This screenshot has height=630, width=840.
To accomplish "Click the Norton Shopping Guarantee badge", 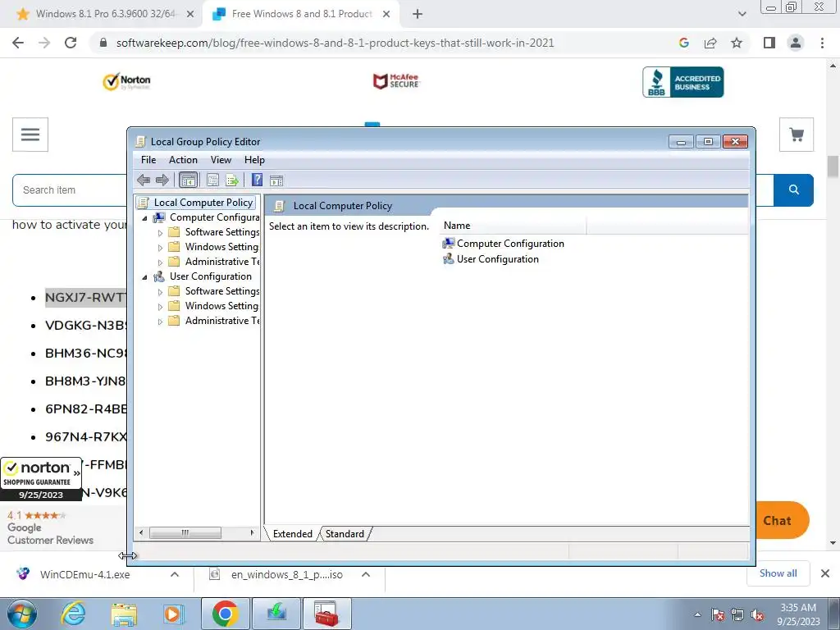I will [x=41, y=479].
